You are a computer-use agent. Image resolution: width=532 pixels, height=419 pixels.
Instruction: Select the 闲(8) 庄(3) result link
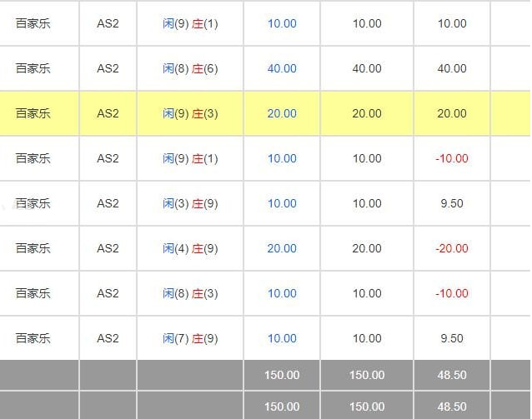pos(190,293)
